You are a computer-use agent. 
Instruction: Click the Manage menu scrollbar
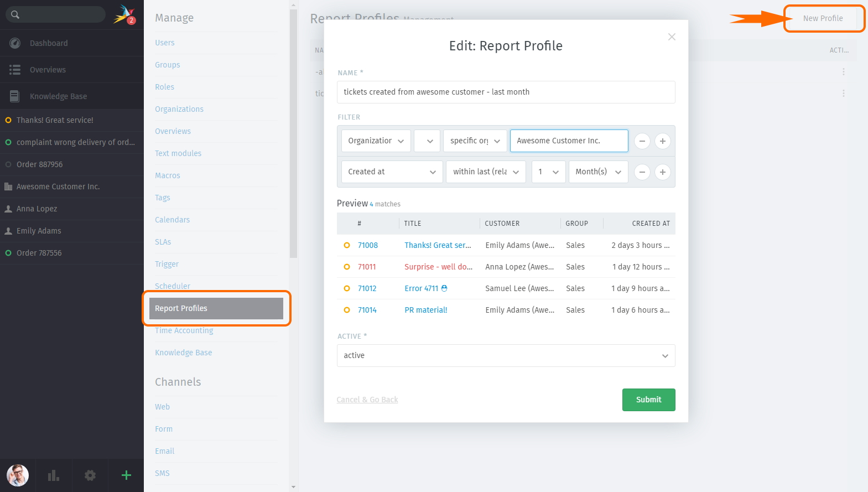pos(293,133)
